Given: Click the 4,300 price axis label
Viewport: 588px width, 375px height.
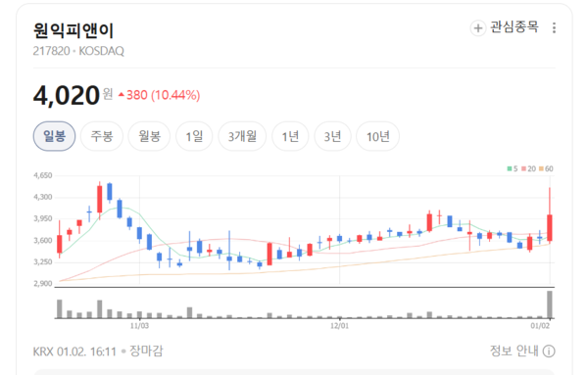Looking at the screenshot, I should pos(43,197).
